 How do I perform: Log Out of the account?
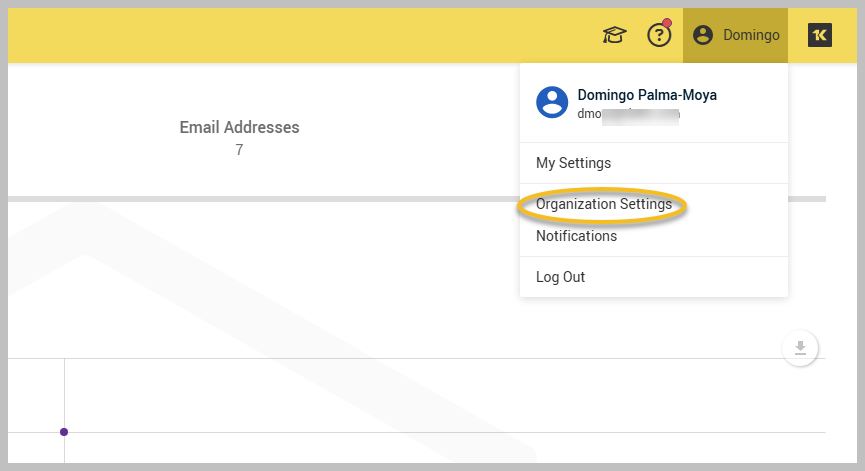point(560,277)
